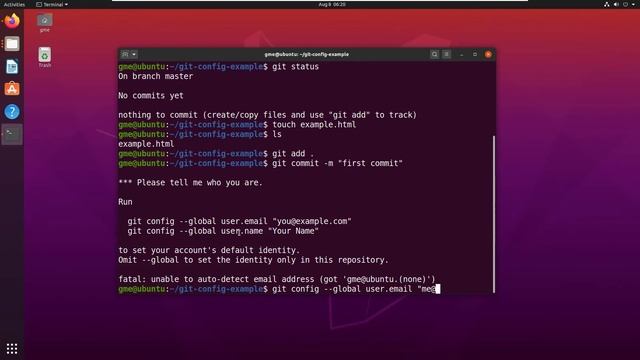Click the "git status" command at top
The width and height of the screenshot is (640, 360).
295,67
